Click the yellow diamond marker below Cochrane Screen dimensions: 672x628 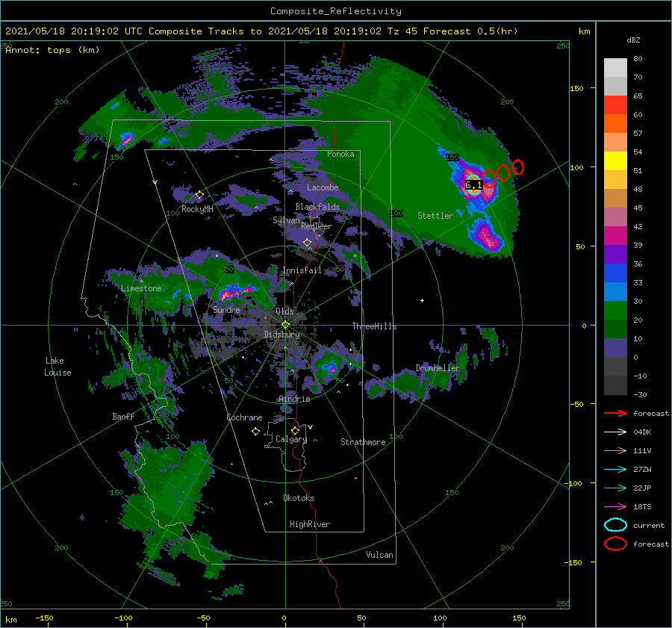point(255,432)
